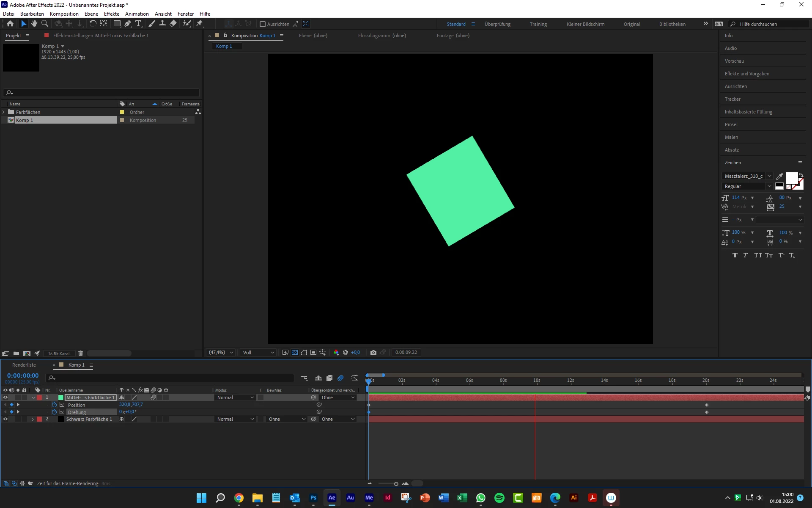
Task: Switch to the Überprüfung workspace
Action: tap(497, 24)
